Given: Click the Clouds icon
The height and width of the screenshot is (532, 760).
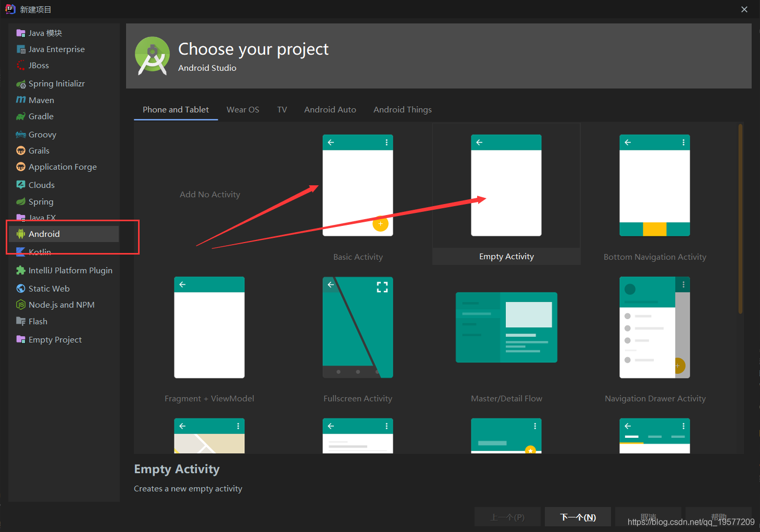Looking at the screenshot, I should pyautogui.click(x=21, y=185).
